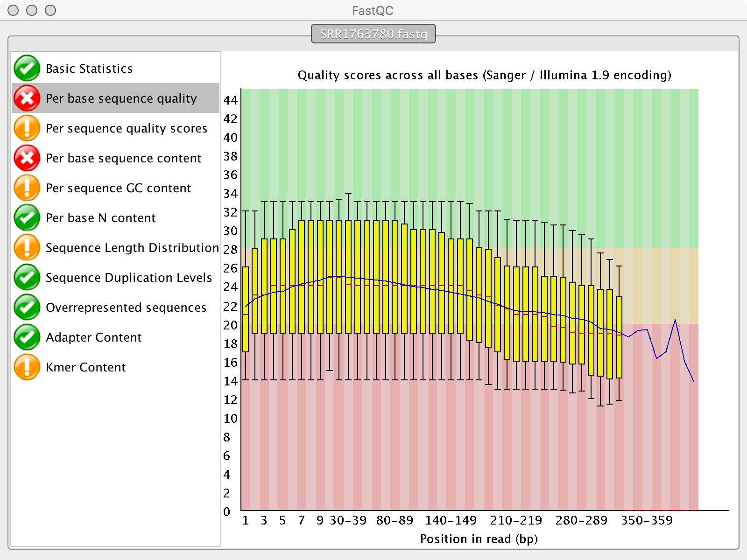The height and width of the screenshot is (560, 747).
Task: Click the red failure icon for Per base sequence quality
Action: click(27, 98)
